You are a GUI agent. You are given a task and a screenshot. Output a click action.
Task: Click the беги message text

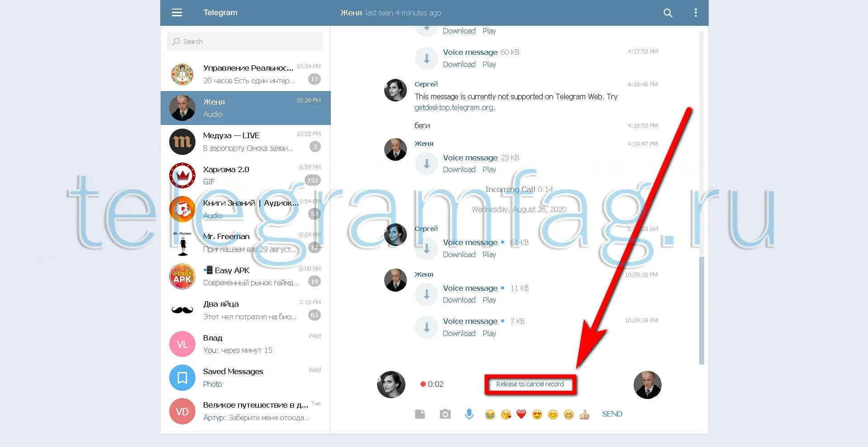[422, 125]
